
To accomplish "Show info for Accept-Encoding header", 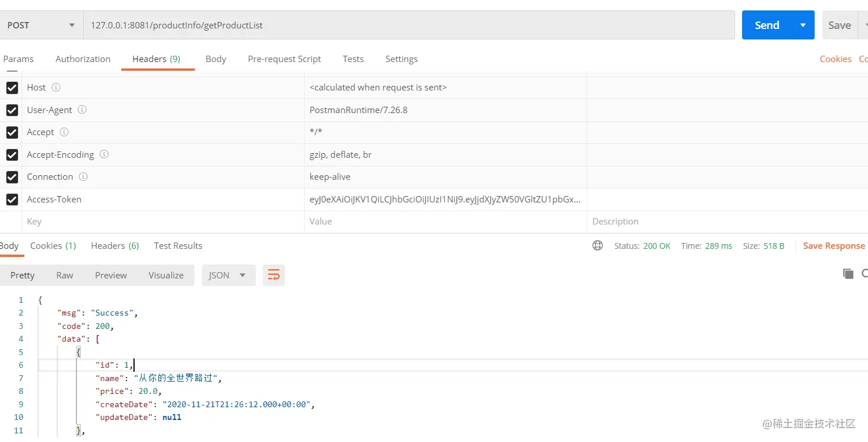I will (x=104, y=154).
